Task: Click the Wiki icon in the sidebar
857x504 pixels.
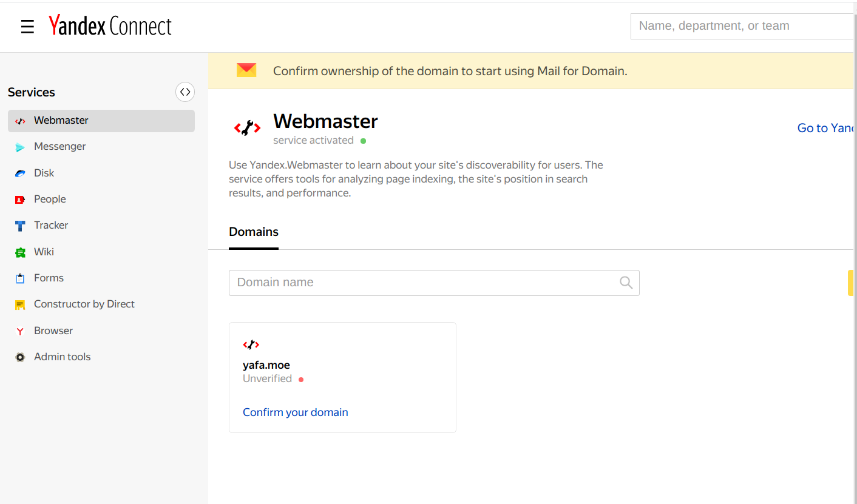Action: 20,252
